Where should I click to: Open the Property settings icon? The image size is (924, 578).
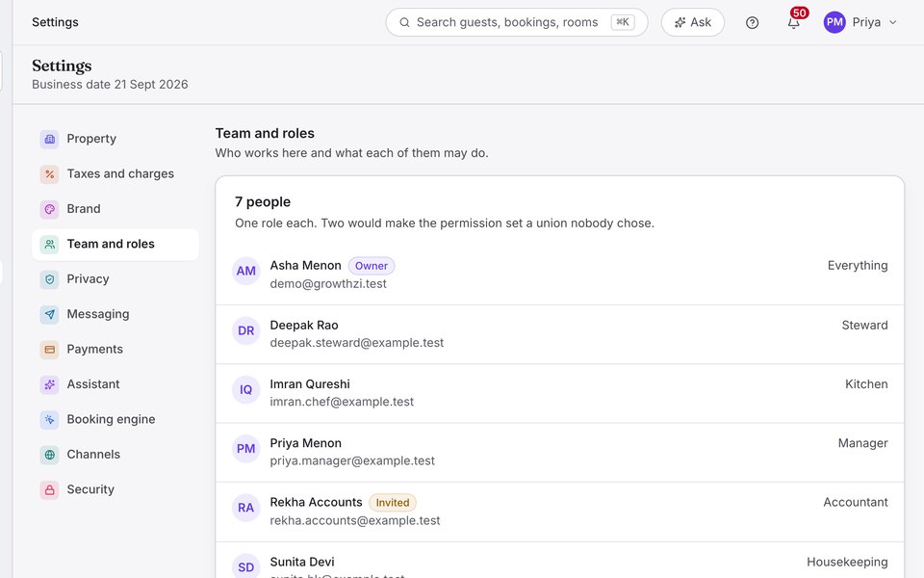[49, 139]
